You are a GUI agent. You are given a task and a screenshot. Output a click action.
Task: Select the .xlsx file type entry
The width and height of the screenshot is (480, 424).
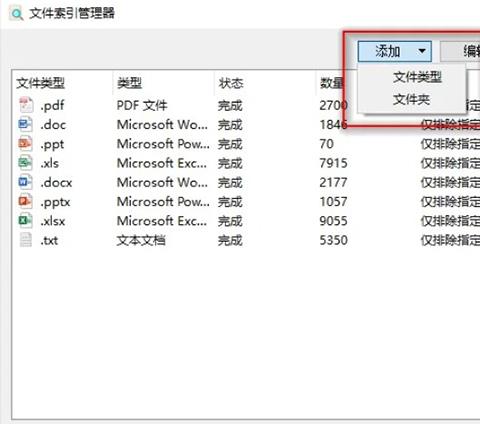click(x=53, y=221)
